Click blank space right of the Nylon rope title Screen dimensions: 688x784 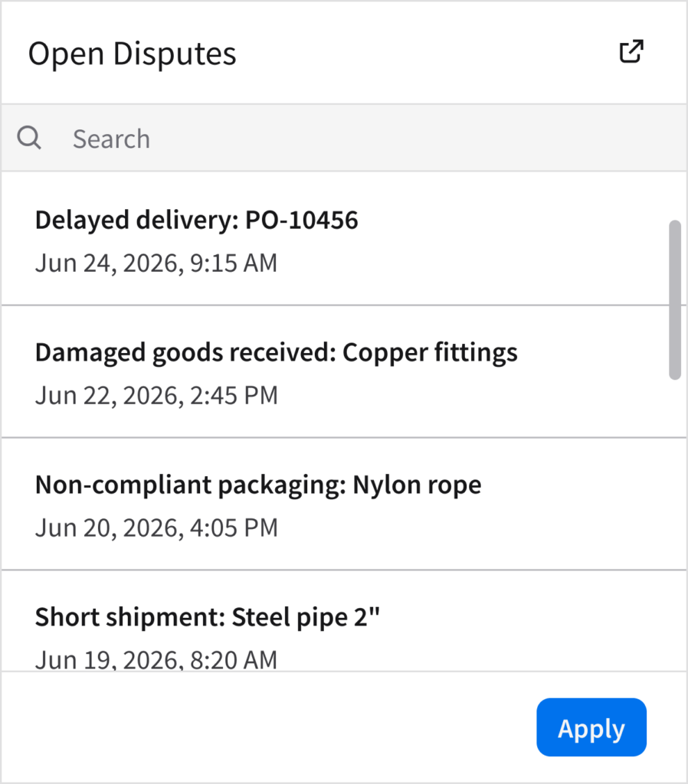575,485
